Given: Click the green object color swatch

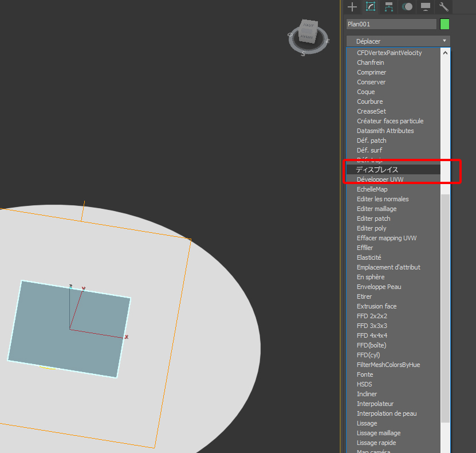Looking at the screenshot, I should click(444, 24).
